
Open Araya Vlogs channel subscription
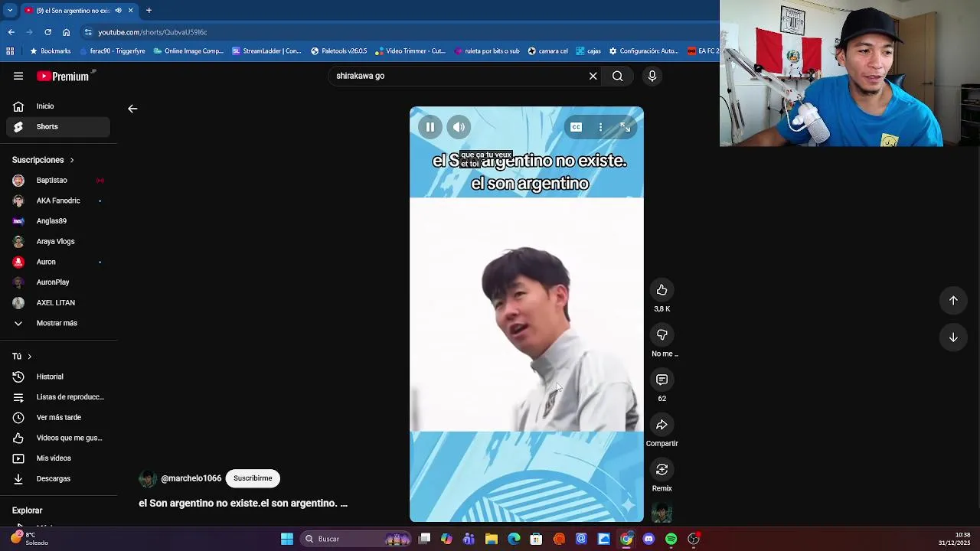click(58, 242)
